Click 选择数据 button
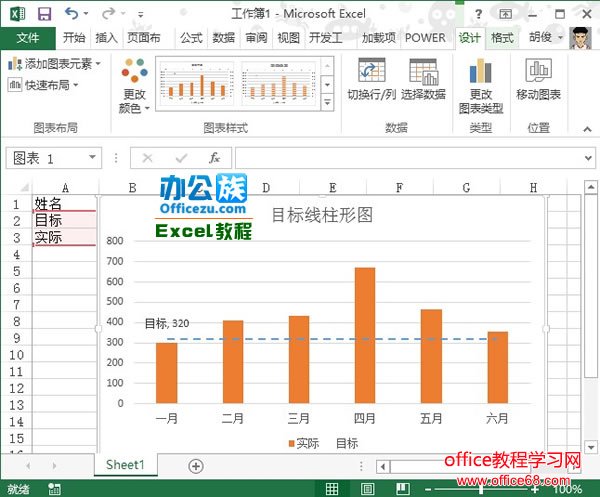Screen dimensions: 600x497 [423, 79]
